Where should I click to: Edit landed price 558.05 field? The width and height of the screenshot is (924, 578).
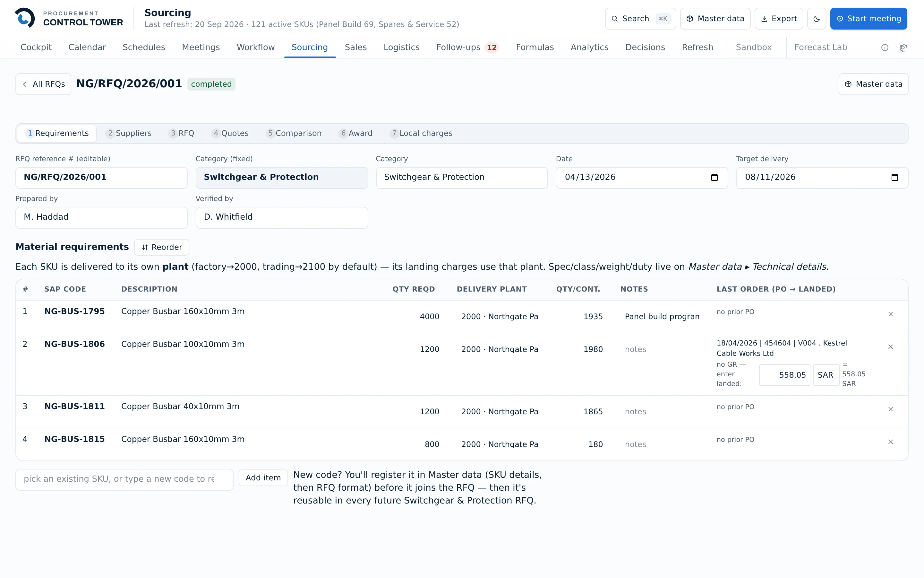click(784, 375)
